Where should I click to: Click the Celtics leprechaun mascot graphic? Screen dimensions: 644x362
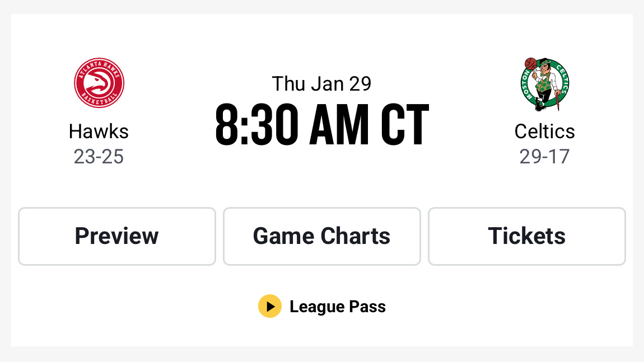tap(544, 84)
